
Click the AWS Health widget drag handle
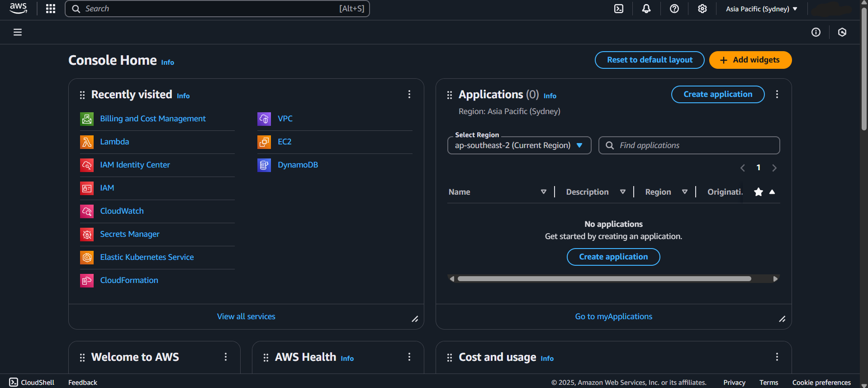[x=266, y=358]
